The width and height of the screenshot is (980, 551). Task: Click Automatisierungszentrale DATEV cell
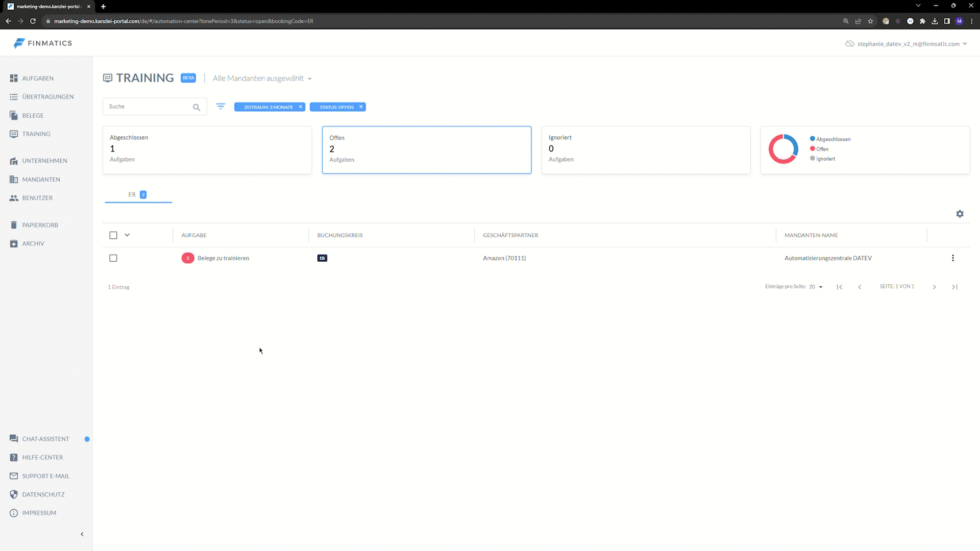click(x=828, y=258)
